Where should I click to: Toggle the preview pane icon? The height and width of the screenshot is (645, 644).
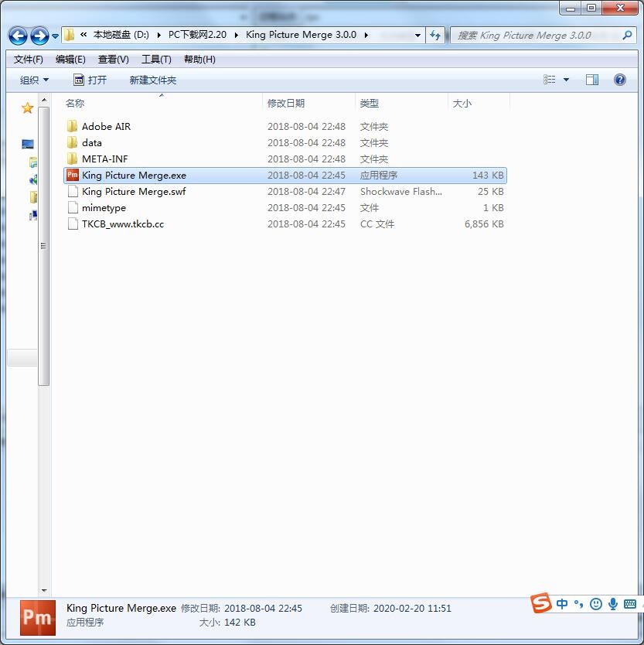[x=591, y=80]
